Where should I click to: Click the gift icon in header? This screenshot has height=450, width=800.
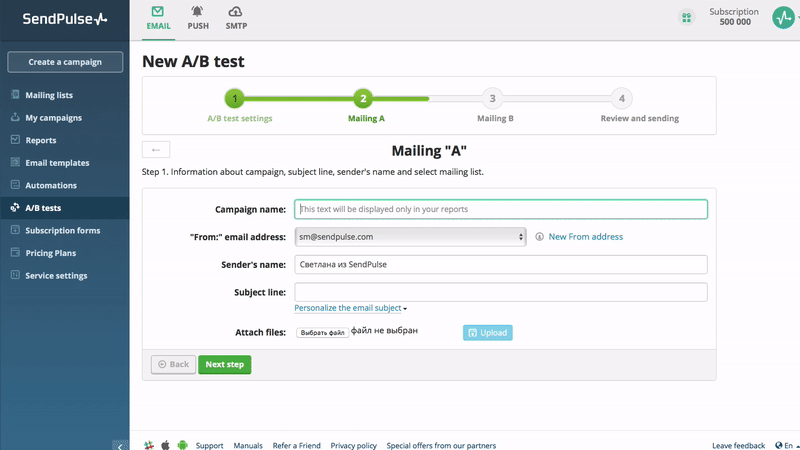tap(686, 18)
